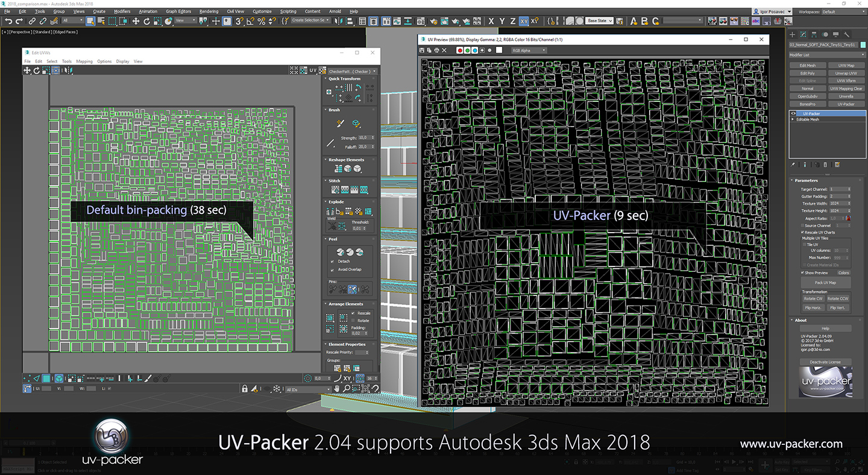Open the View reference coordinate dropdown
This screenshot has height=475, width=868.
click(186, 21)
